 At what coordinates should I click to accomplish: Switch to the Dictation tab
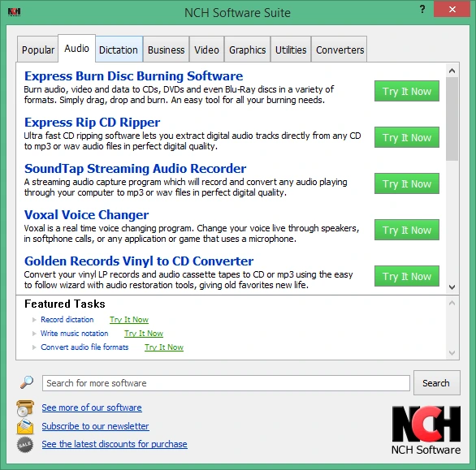coord(119,50)
